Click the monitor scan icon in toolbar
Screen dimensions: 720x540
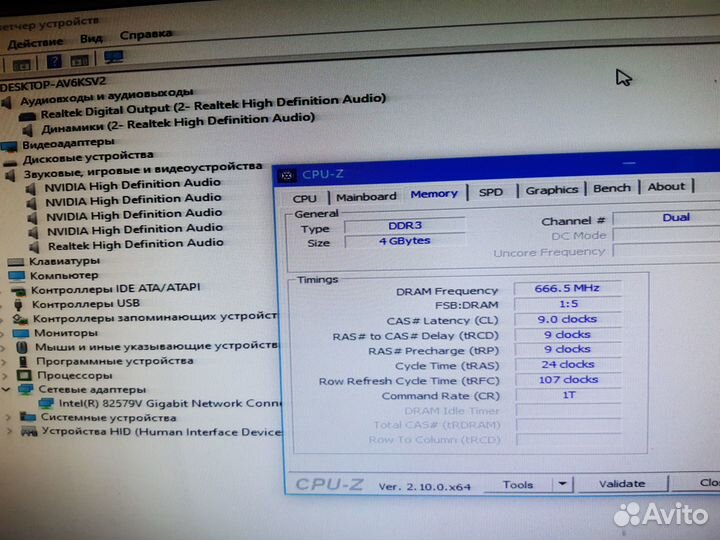(x=113, y=59)
